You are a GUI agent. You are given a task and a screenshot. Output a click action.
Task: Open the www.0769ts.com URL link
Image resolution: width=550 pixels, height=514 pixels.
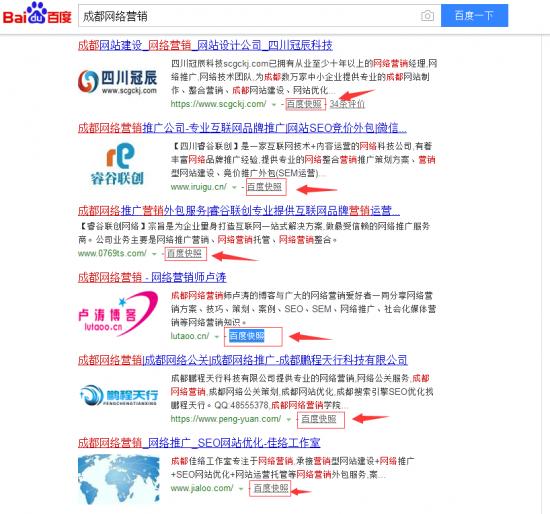pyautogui.click(x=112, y=253)
